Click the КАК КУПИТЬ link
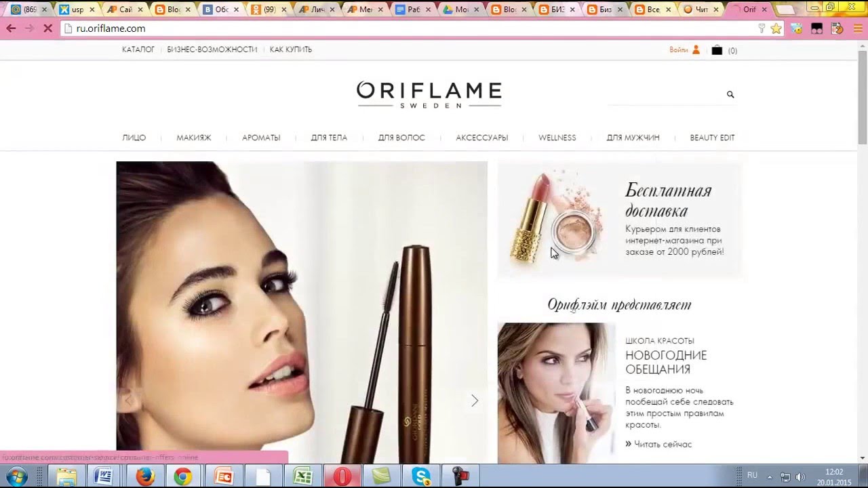 [291, 49]
